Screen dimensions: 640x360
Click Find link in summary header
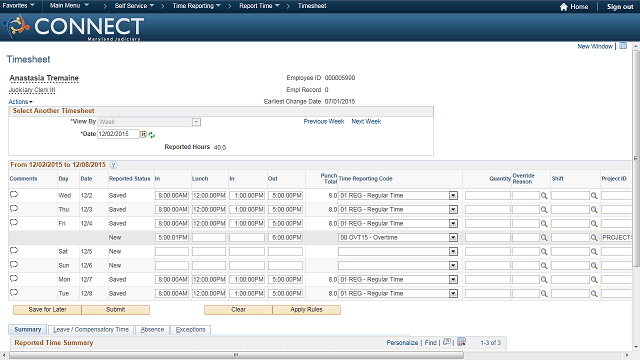click(x=431, y=342)
